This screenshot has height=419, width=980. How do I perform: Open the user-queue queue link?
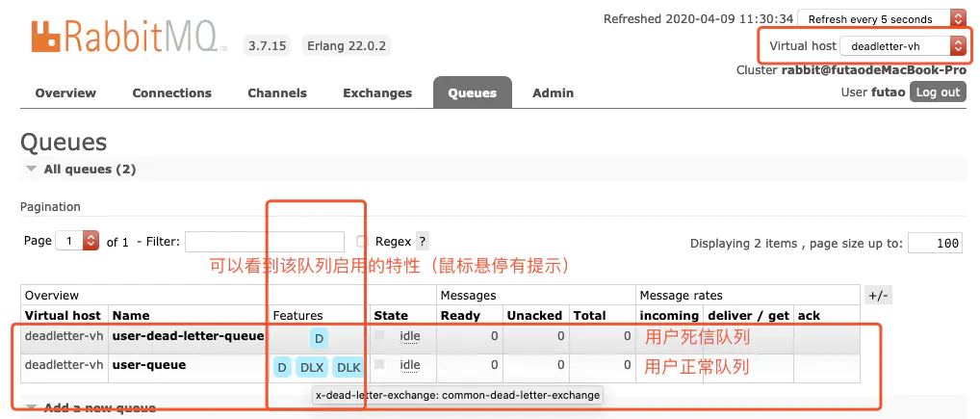[x=149, y=365]
